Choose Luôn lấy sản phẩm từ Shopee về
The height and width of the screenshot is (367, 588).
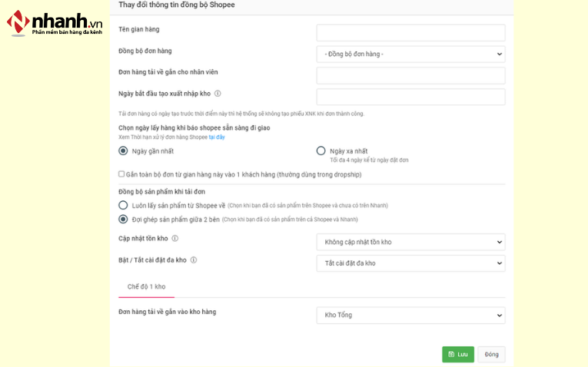coord(123,205)
